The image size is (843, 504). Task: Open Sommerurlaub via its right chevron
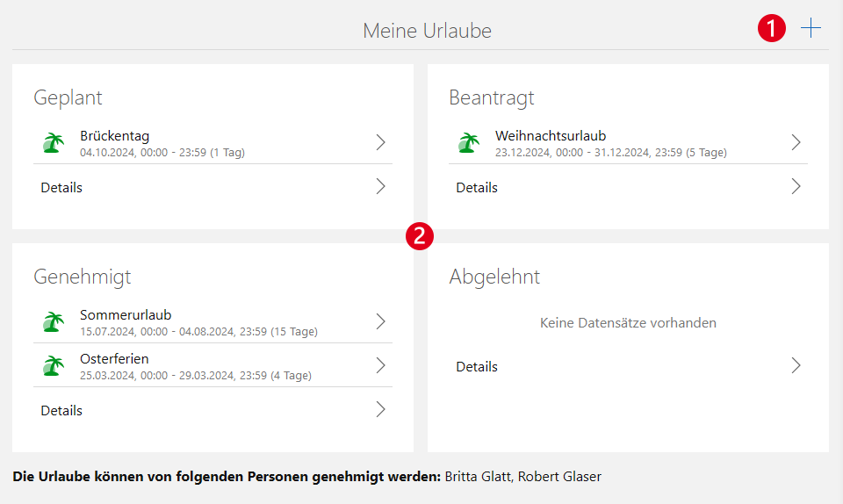(x=380, y=321)
